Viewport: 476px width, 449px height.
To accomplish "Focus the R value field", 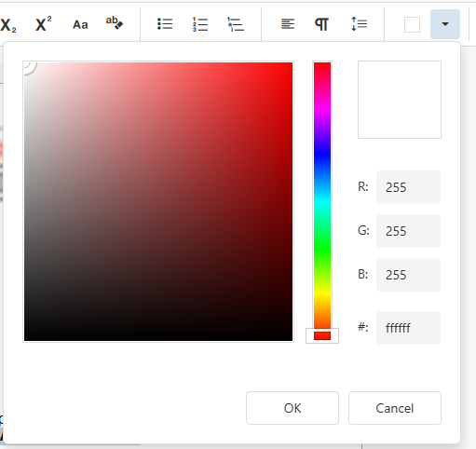I will pos(408,187).
